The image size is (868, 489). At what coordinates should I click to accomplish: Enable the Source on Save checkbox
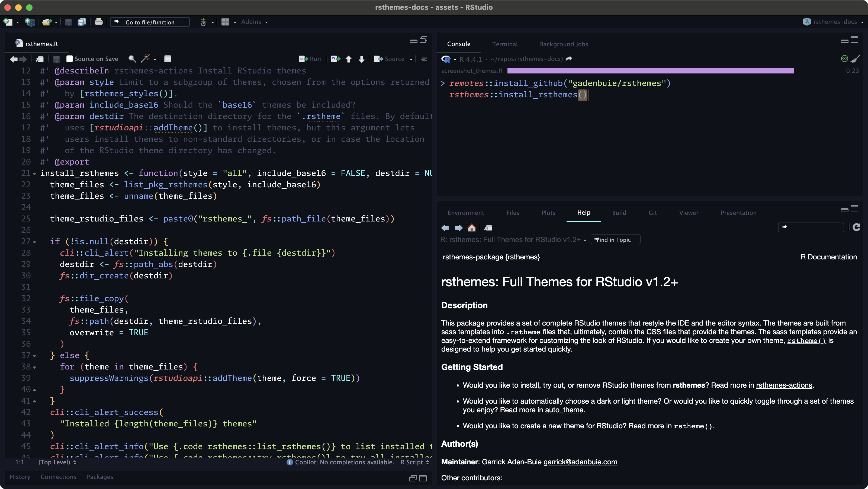(x=70, y=59)
